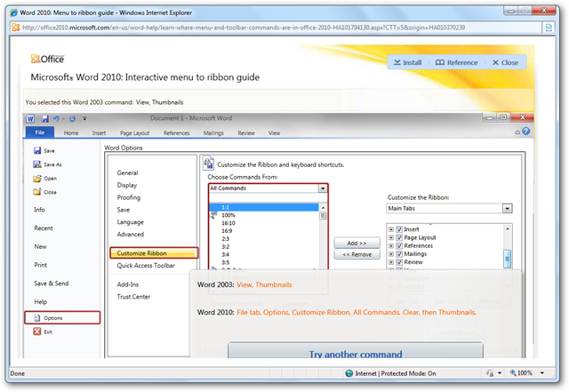Select the 1:1 command in list

tap(264, 207)
